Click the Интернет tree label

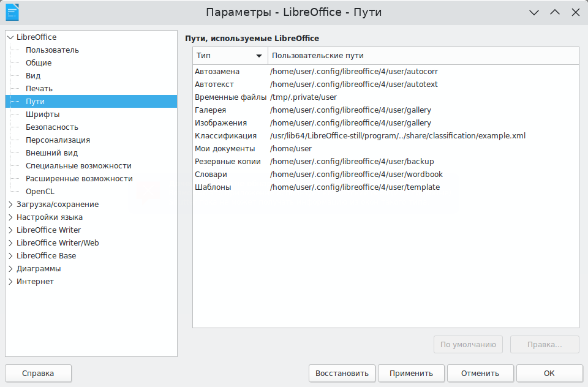tap(36, 281)
